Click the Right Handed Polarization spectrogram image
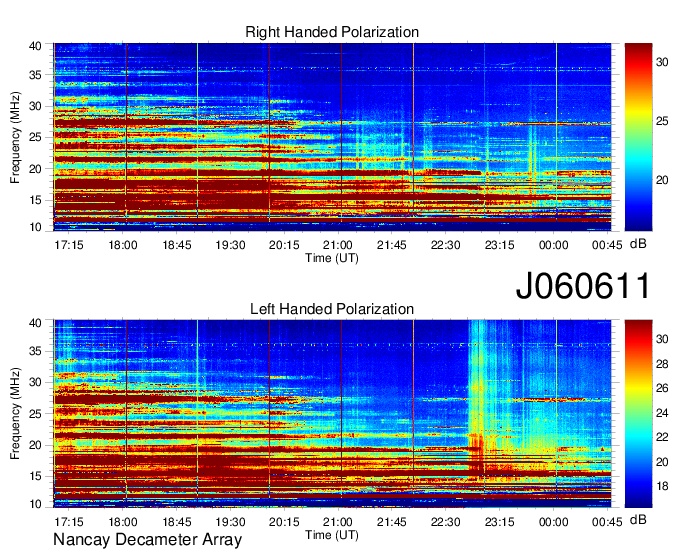The width and height of the screenshot is (680, 552). point(332,137)
